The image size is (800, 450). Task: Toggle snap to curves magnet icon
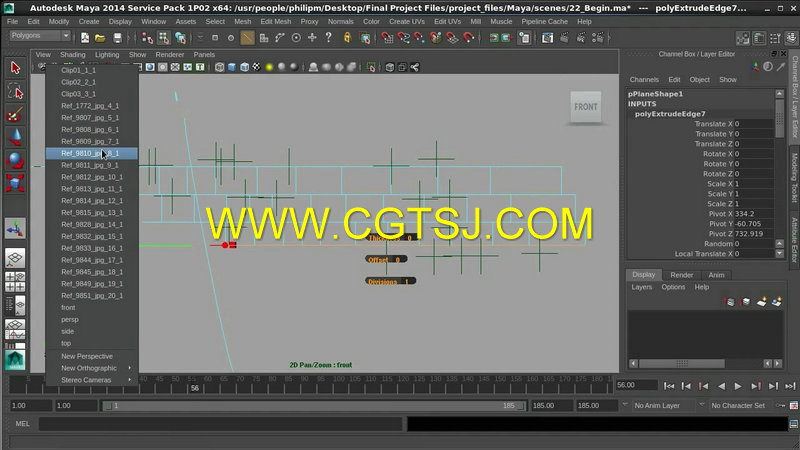click(403, 38)
